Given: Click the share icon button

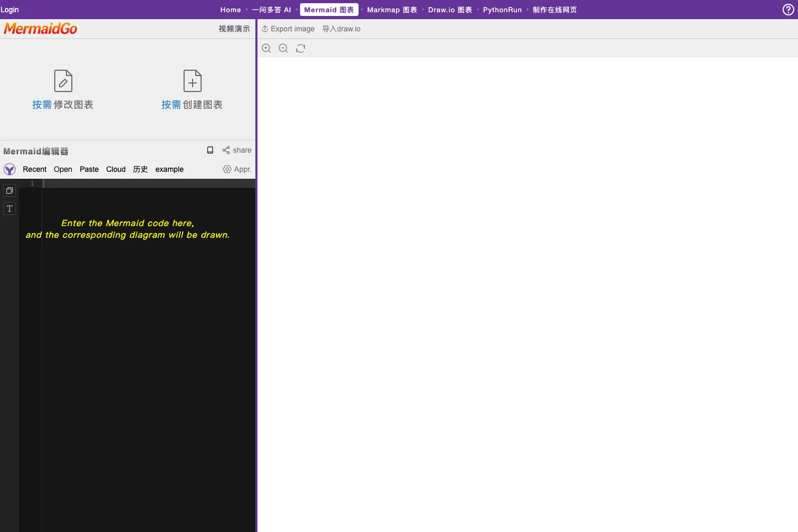Looking at the screenshot, I should [x=237, y=150].
